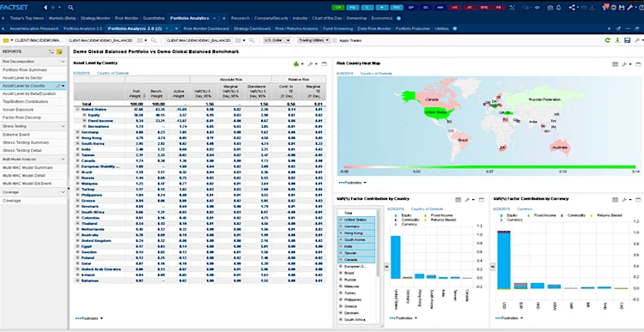Maximize the Asset Level by Country panel
Image resolution: width=644 pixels, height=332 pixels.
click(x=324, y=63)
